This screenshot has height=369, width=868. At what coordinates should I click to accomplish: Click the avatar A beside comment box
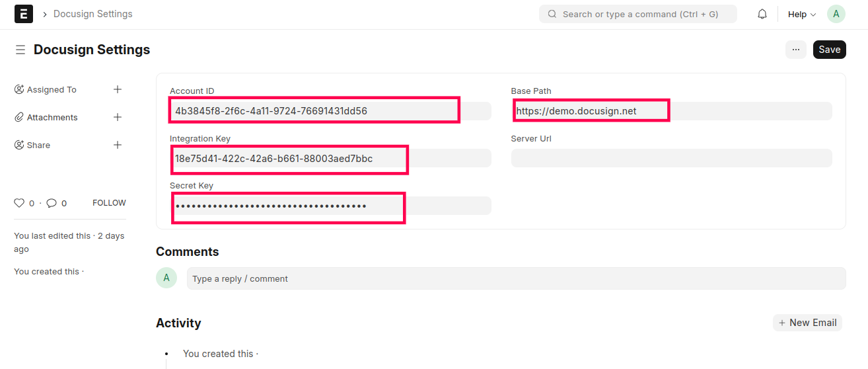point(166,278)
